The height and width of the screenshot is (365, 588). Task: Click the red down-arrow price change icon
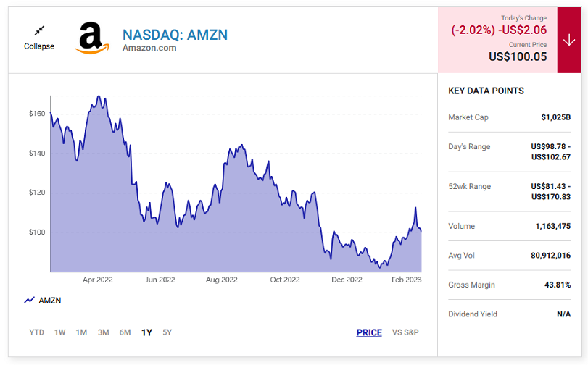568,41
